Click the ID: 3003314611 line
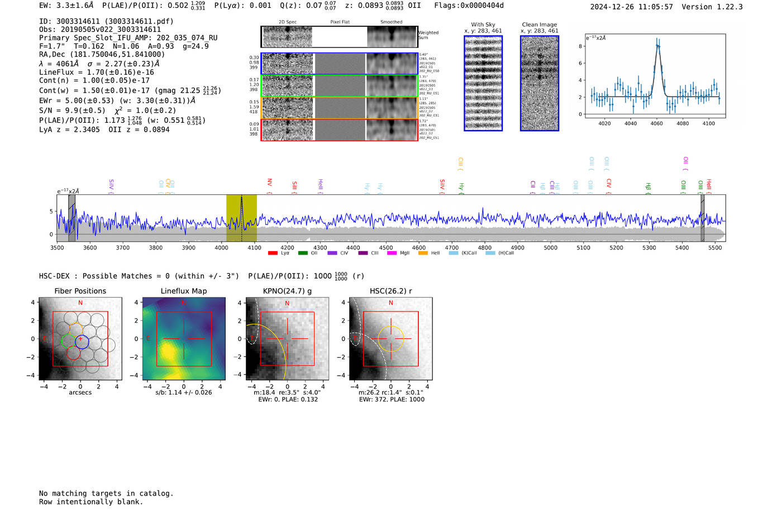This screenshot has height=532, width=782. click(x=106, y=21)
